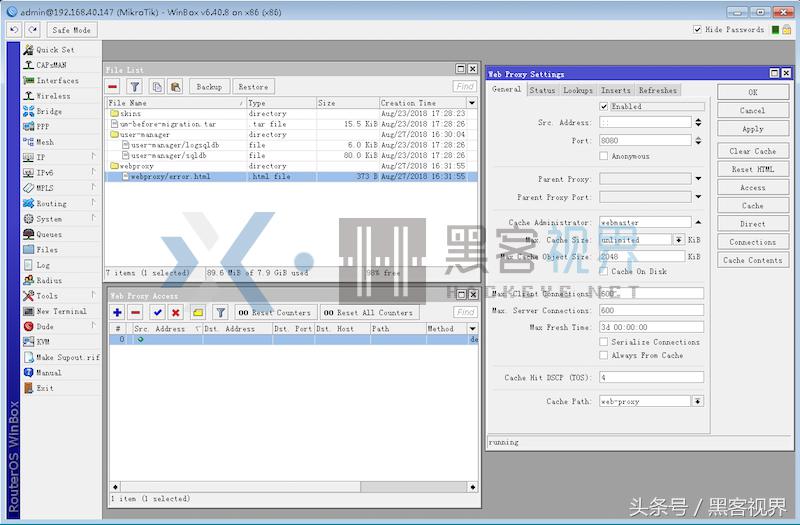The image size is (800, 525).
Task: Click yellow comment icon in Web Proxy Access
Action: [198, 312]
